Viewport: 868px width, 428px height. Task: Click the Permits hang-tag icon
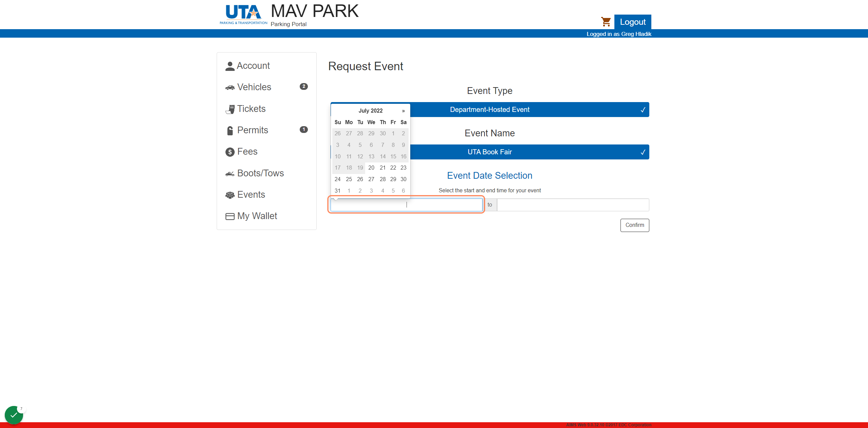[230, 131]
